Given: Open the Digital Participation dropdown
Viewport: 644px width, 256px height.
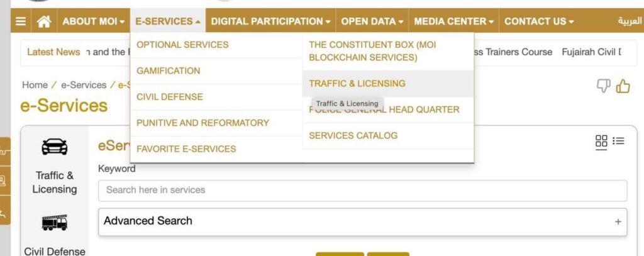Looking at the screenshot, I should coord(270,21).
